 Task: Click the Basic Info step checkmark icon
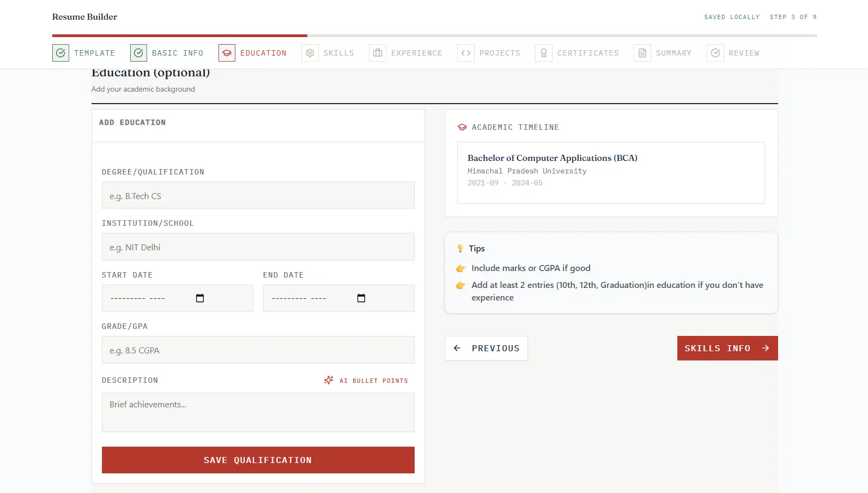pos(138,53)
